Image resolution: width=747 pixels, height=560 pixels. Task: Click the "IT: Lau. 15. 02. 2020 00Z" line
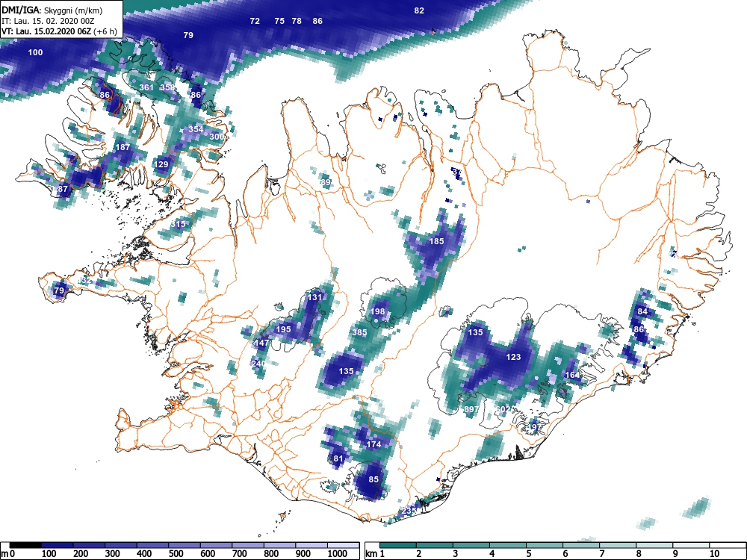point(48,21)
